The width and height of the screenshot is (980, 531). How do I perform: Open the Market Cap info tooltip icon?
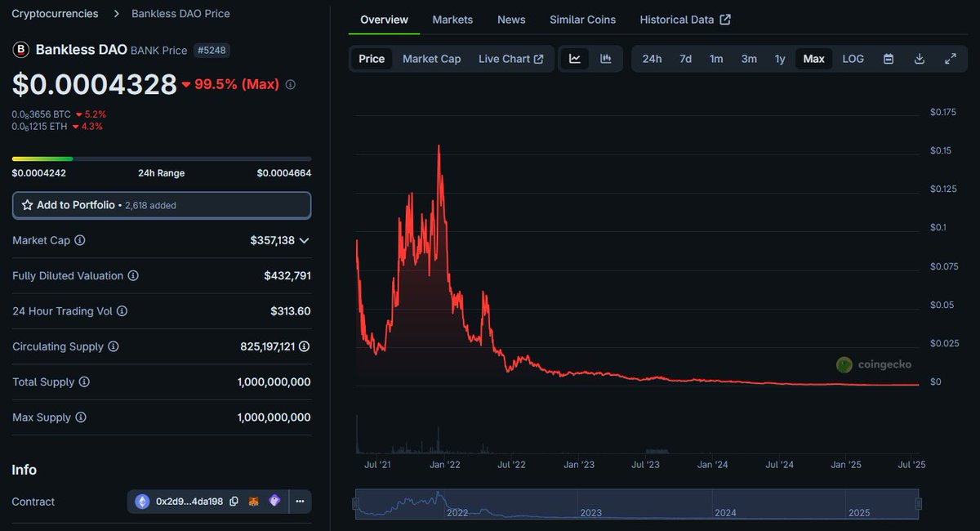tap(79, 240)
